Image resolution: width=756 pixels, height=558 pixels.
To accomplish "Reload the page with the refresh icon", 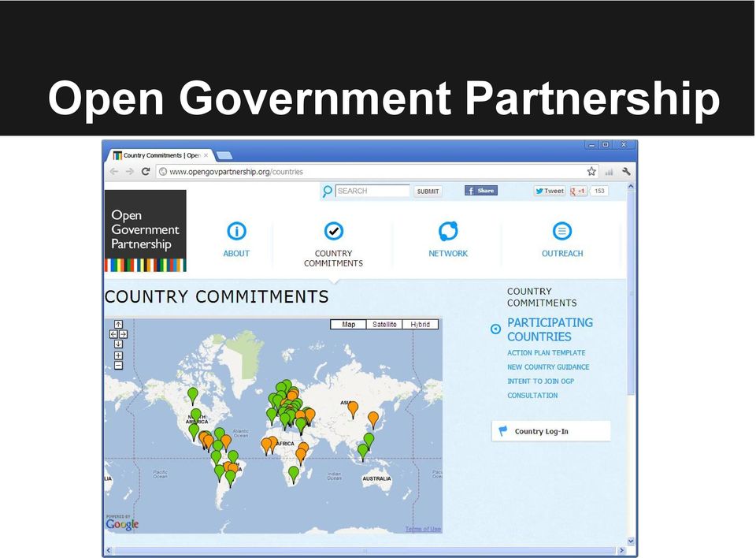I will point(146,171).
